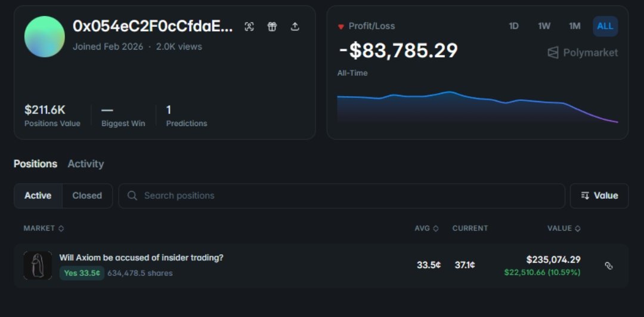The width and height of the screenshot is (644, 317).
Task: Select the ALL time range
Action: pyautogui.click(x=605, y=26)
